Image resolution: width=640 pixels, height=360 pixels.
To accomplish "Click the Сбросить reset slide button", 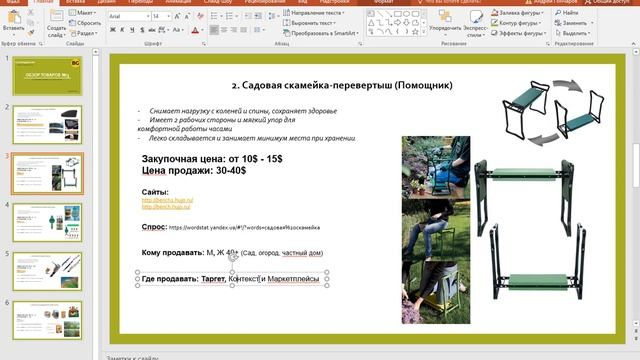I will [84, 23].
